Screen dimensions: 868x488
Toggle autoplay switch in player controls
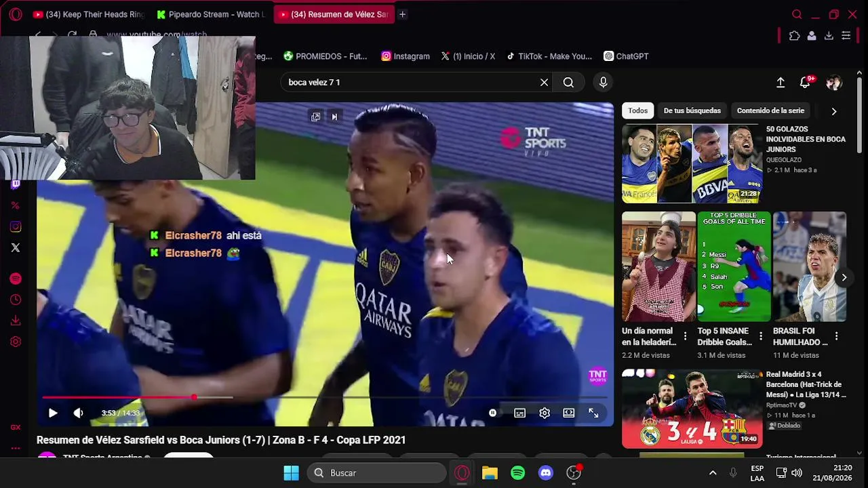(493, 413)
